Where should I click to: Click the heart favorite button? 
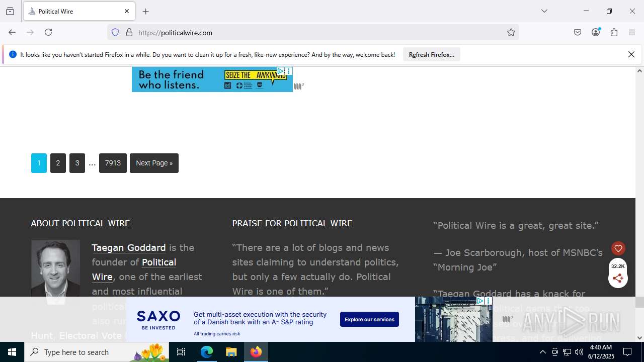(x=618, y=248)
